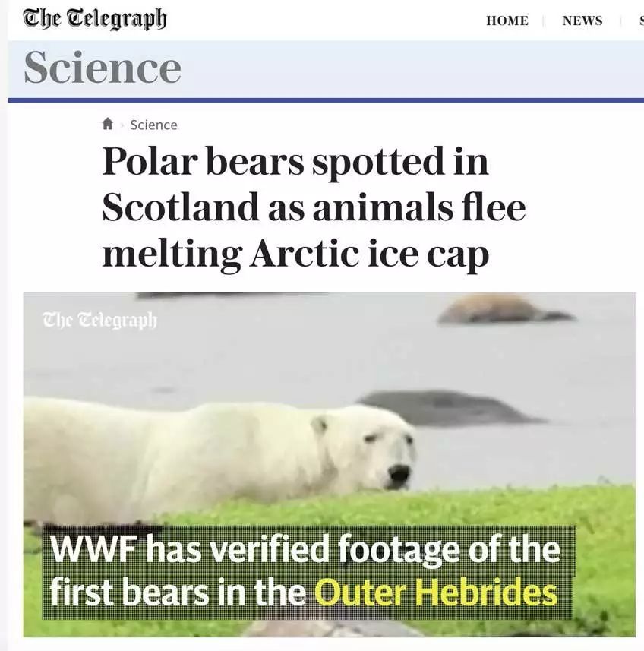
Task: Click the dark rock in water behind bear
Action: coord(448,408)
